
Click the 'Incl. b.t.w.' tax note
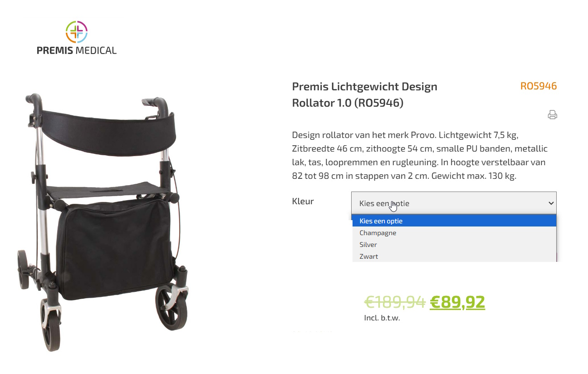click(382, 318)
